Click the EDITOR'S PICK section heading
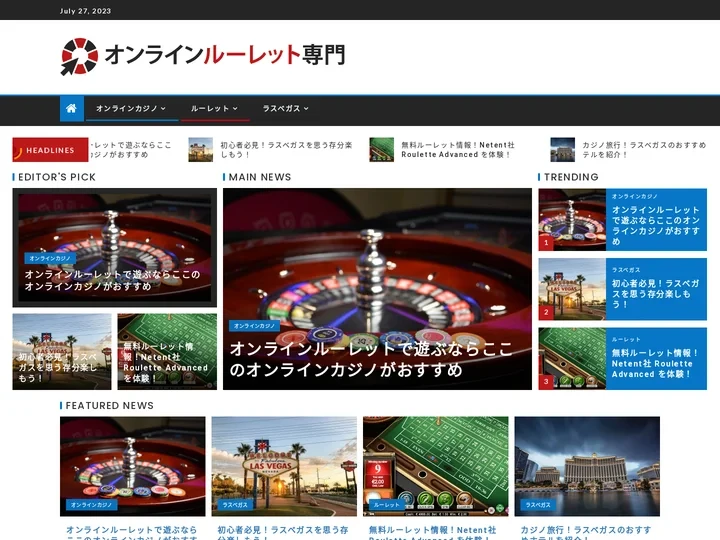Screen dimensions: 720x540 point(57,177)
